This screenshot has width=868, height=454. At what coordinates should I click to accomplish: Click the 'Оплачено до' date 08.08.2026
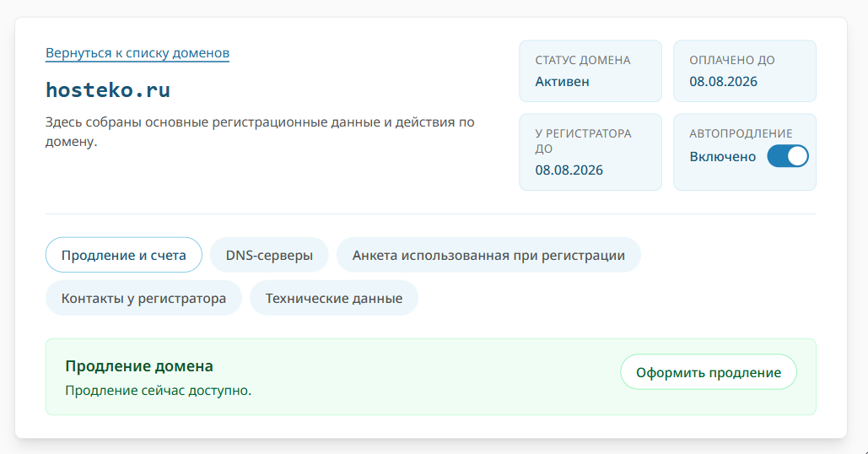point(723,81)
